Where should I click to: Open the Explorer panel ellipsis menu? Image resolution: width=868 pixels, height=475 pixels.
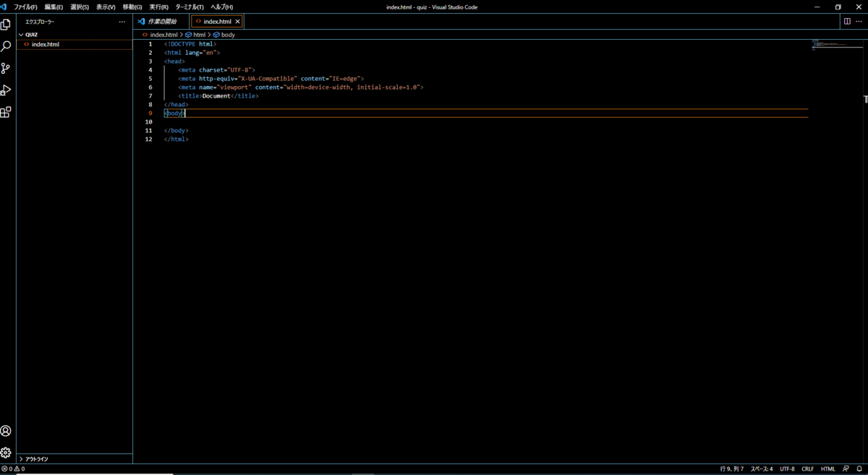[x=122, y=22]
